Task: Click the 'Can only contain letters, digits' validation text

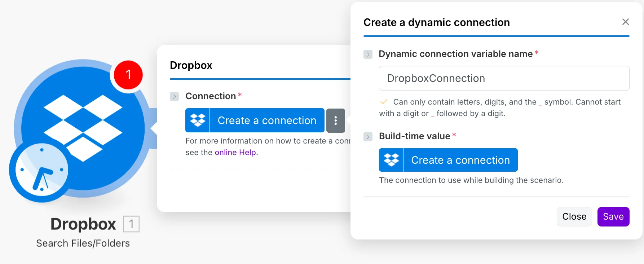Action: [500, 108]
